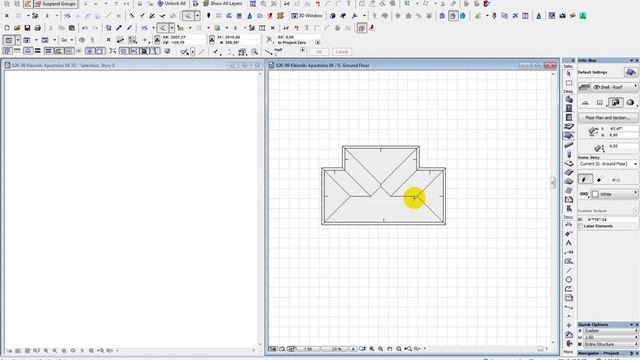This screenshot has width=640, height=360.
Task: Select the Text tool in the Toolbox
Action: (x=569, y=243)
